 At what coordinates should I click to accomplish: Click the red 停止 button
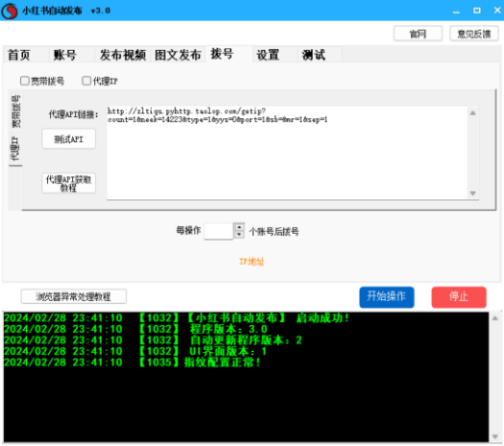(x=459, y=297)
